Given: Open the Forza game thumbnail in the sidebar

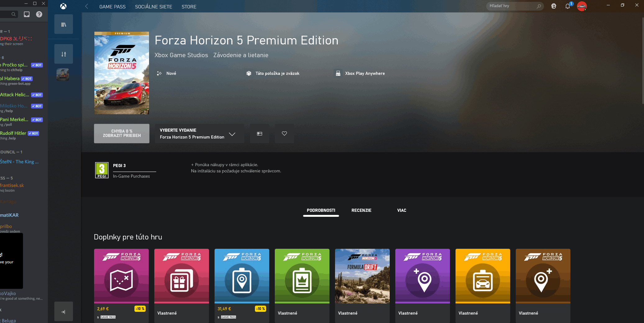Looking at the screenshot, I should point(63,75).
